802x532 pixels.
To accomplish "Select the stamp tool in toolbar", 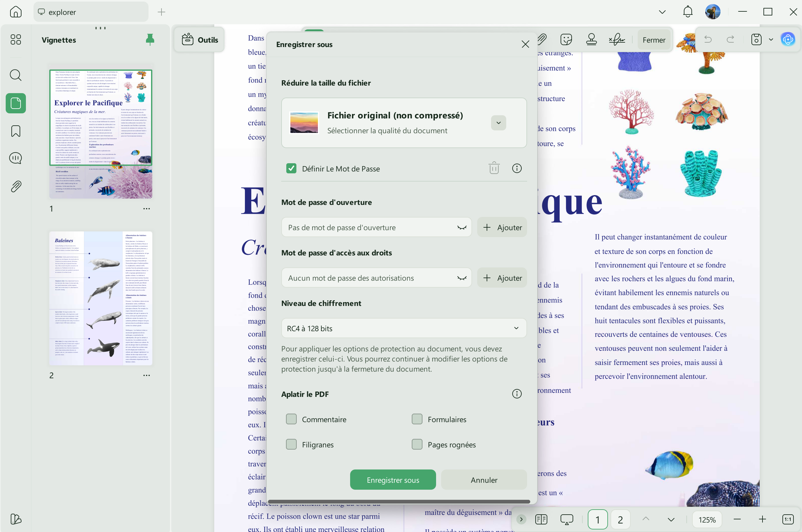I will [x=592, y=39].
